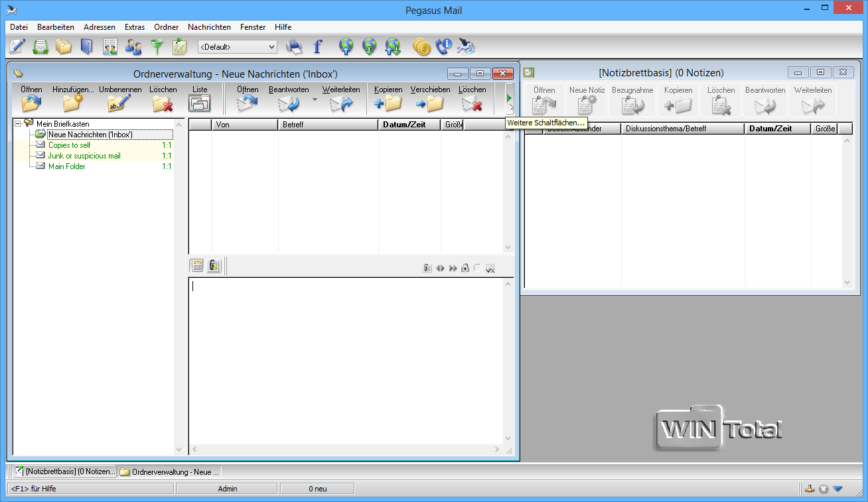Open mail filtering rules with the green funnel icon
Viewport: 868px width, 502px height.
point(157,46)
